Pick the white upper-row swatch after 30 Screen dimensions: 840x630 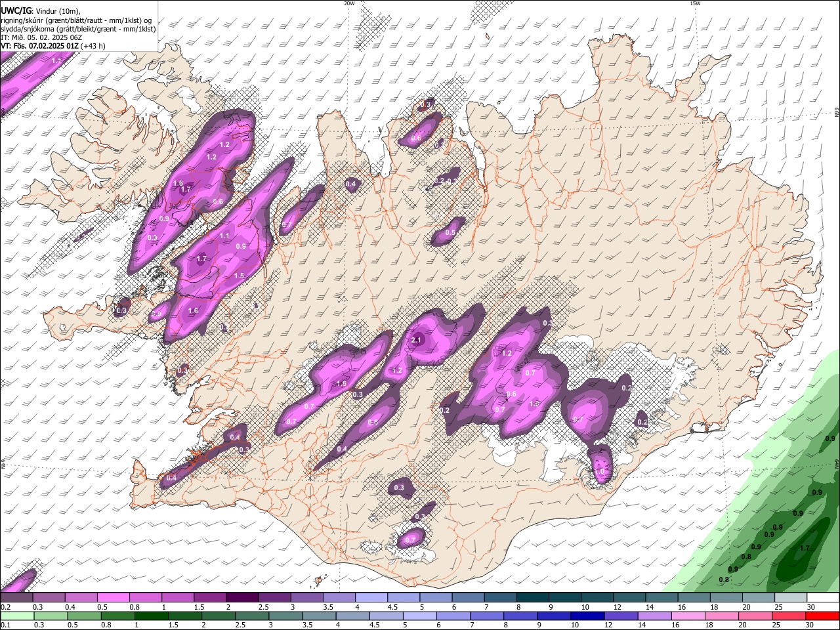point(822,598)
